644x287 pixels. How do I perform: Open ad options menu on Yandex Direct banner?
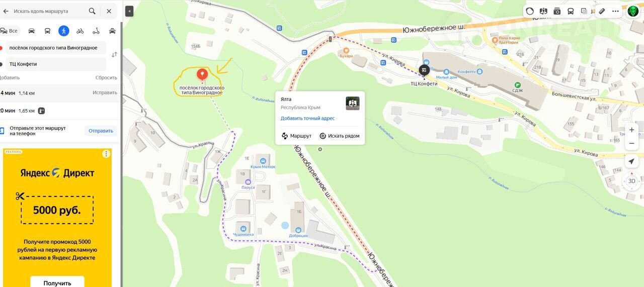(x=106, y=154)
